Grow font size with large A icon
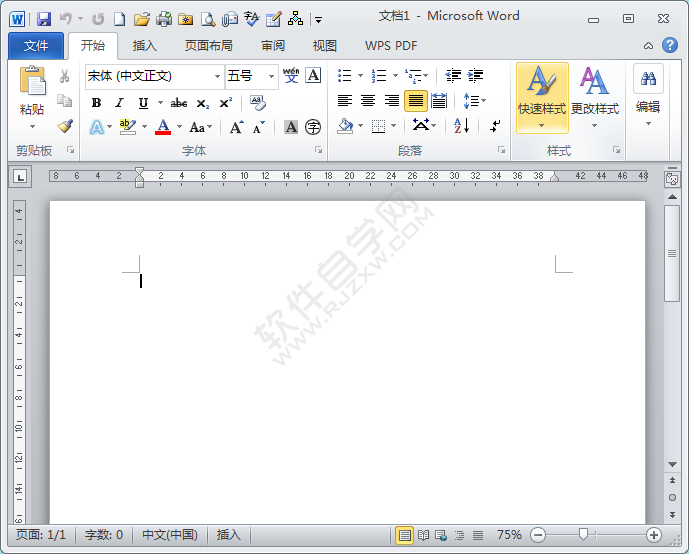This screenshot has height=554, width=689. 236,127
